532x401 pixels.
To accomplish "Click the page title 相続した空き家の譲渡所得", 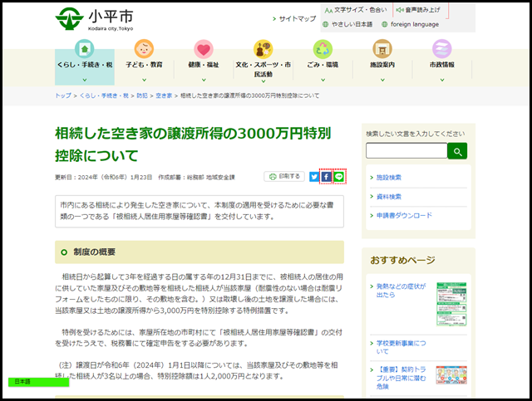I will (193, 144).
